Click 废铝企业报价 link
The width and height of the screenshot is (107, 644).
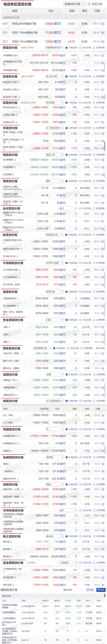pyautogui.click(x=27, y=76)
